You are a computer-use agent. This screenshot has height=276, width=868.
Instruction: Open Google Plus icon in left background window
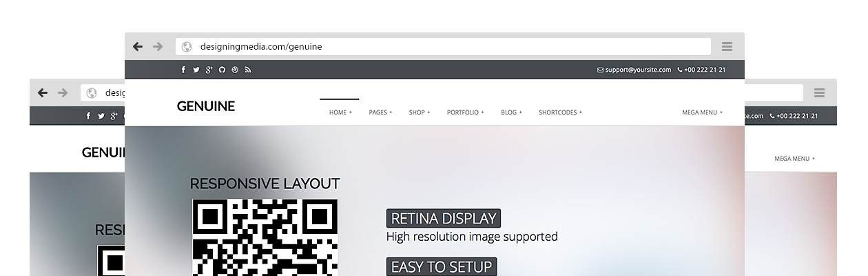click(x=114, y=116)
